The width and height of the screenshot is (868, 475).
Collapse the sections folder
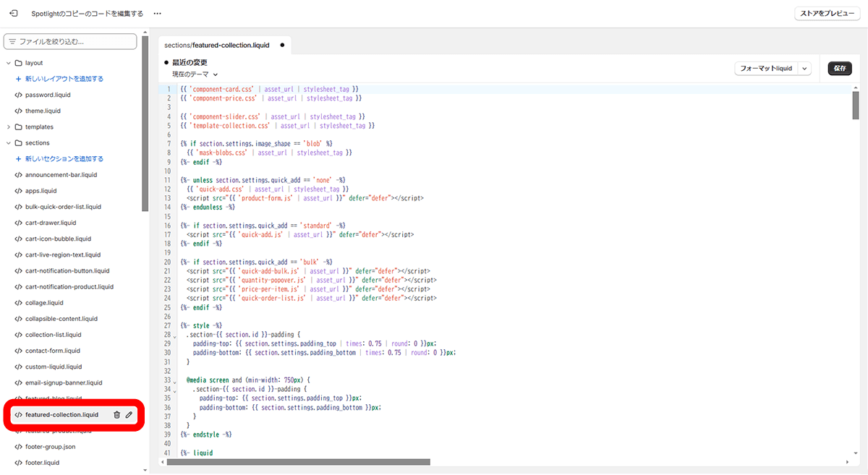[9, 143]
